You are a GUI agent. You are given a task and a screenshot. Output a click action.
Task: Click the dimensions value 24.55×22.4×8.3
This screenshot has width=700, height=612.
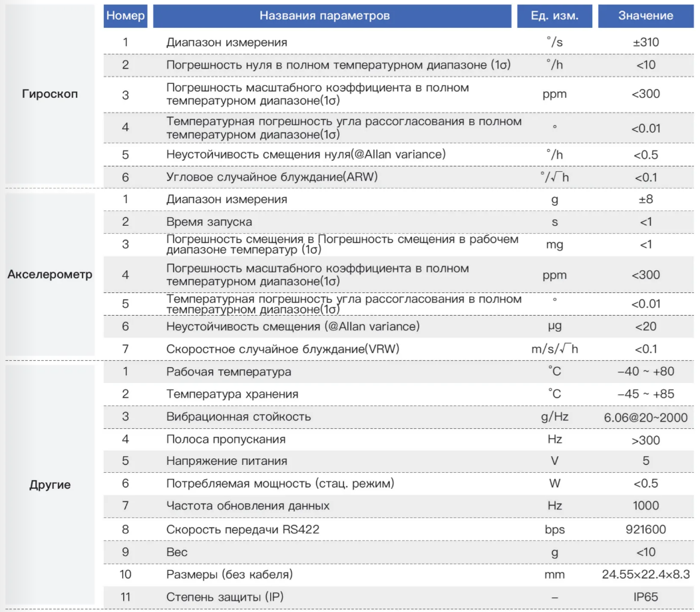tap(645, 575)
